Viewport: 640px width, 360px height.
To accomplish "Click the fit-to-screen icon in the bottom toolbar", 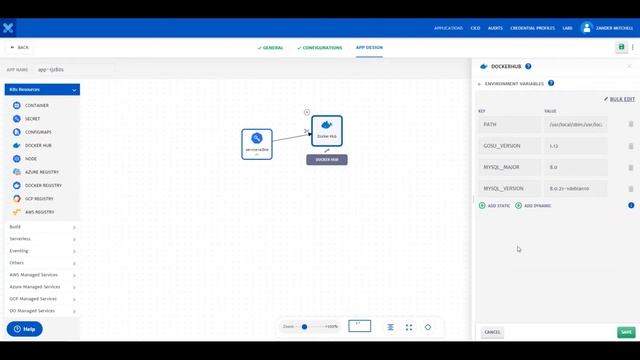I will (409, 327).
